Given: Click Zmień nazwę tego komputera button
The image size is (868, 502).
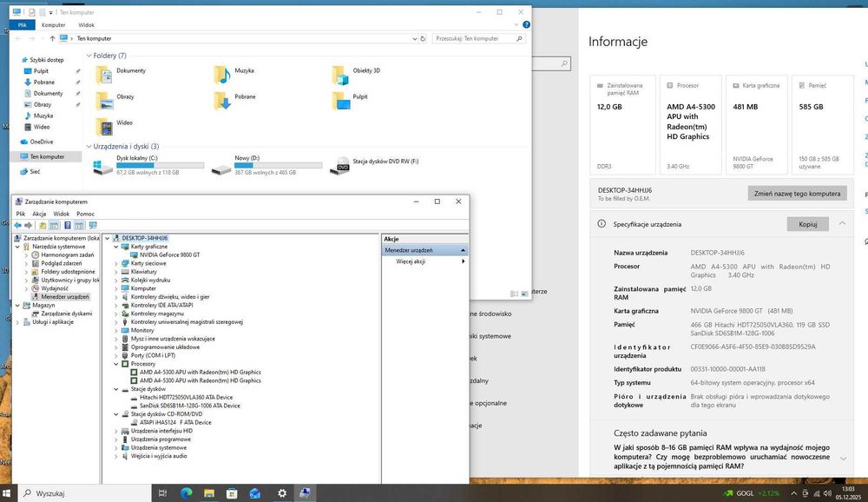Looking at the screenshot, I should (797, 194).
